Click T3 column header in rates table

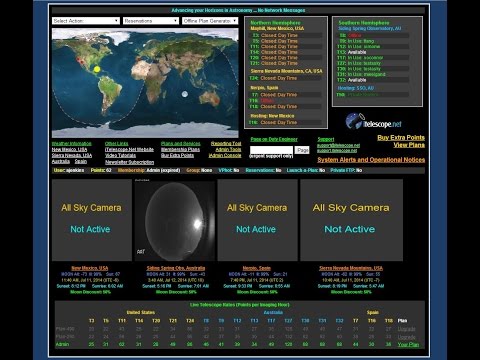coord(91,321)
